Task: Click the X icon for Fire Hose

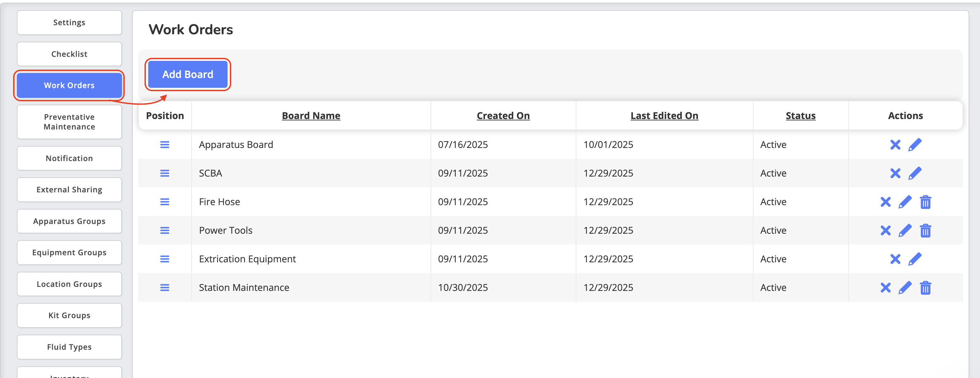Action: [885, 202]
